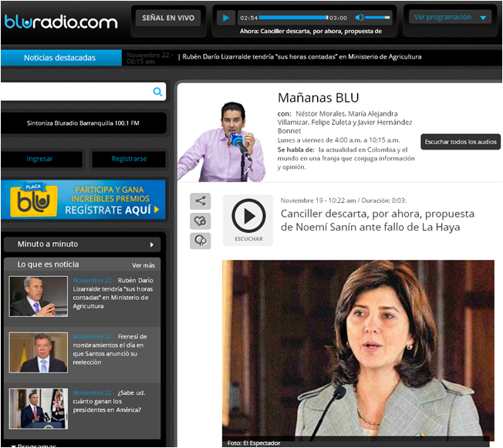Click Sintoniza Bluradio Barranquilla 100.1 FM

click(x=83, y=123)
